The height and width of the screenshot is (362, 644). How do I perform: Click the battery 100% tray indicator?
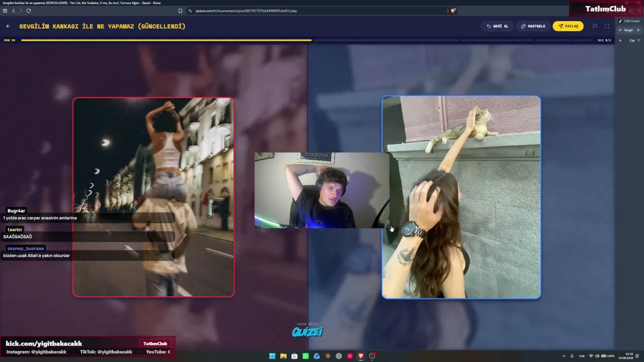click(x=608, y=356)
